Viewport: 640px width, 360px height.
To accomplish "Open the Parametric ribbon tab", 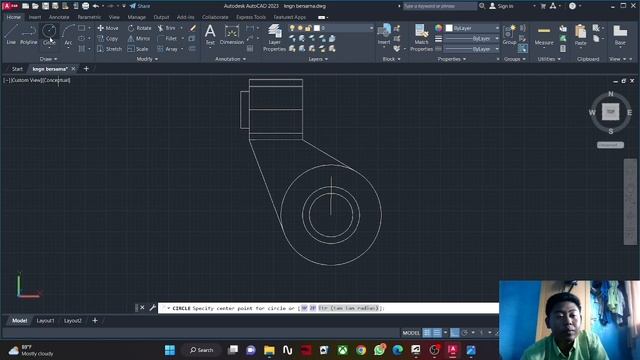I will coord(89,17).
